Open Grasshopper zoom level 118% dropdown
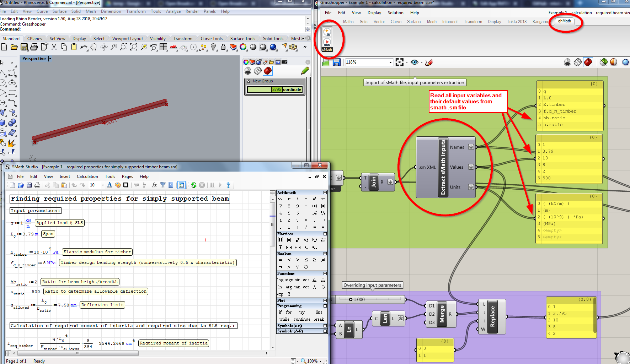 (x=390, y=63)
